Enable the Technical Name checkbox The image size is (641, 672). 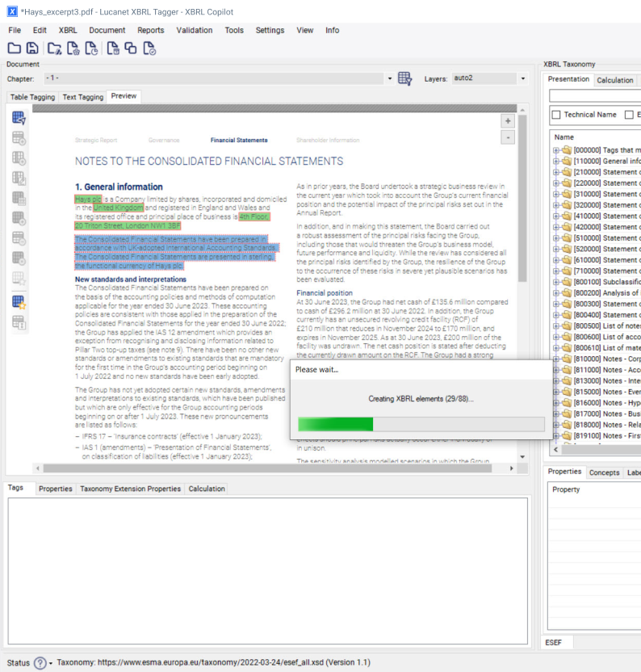pyautogui.click(x=555, y=115)
